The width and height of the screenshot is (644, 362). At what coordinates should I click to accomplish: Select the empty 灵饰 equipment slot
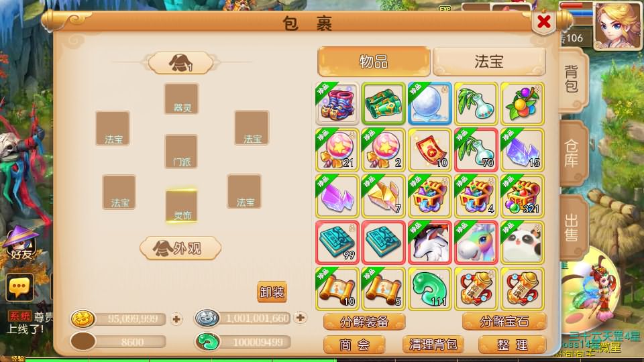click(182, 206)
